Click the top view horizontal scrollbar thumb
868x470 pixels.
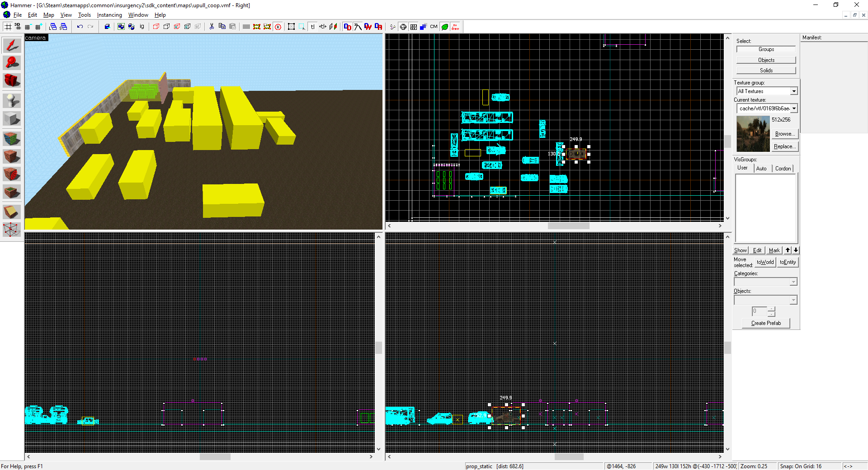click(569, 226)
